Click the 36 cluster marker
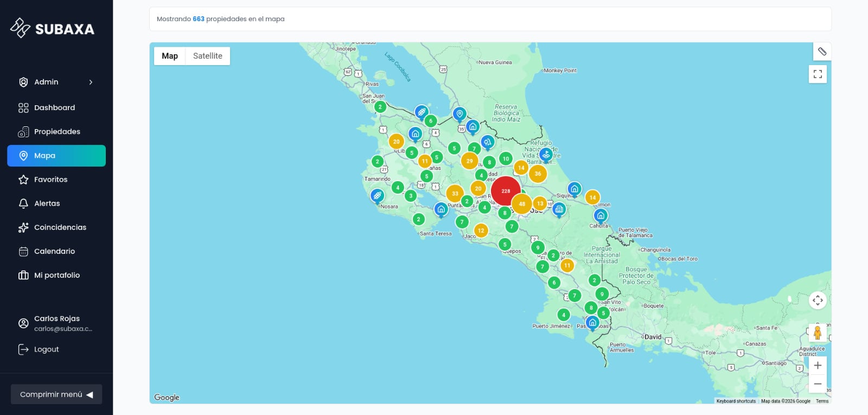Viewport: 868px width, 415px height. (x=538, y=174)
